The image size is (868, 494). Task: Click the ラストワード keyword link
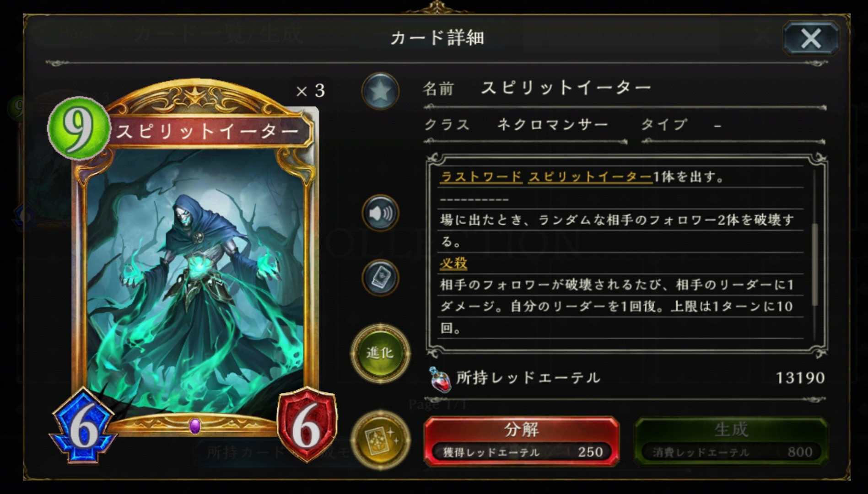[481, 177]
